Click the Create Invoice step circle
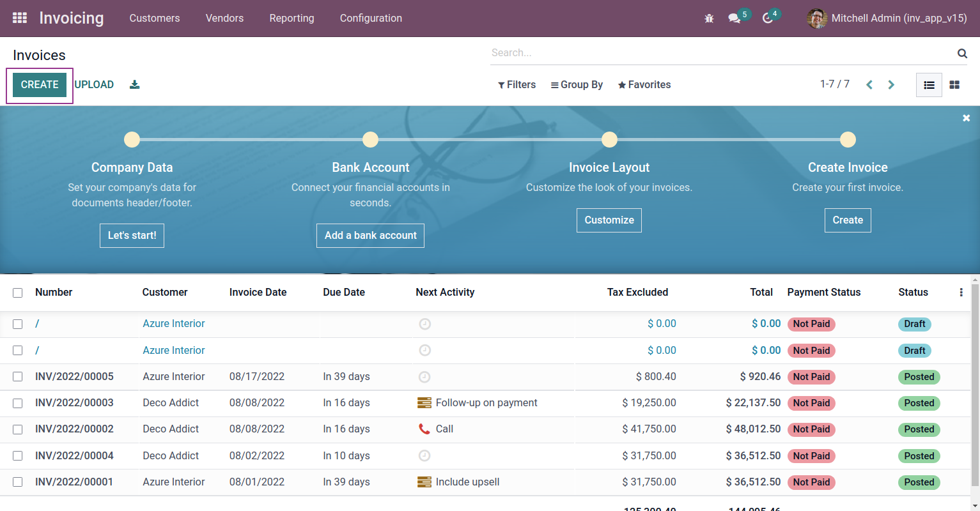980x511 pixels. tap(848, 139)
